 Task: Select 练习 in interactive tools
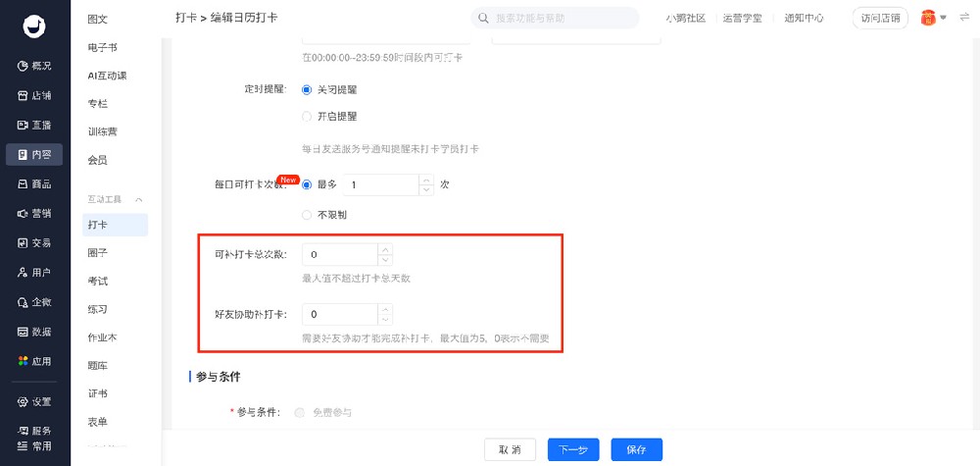[x=97, y=309]
